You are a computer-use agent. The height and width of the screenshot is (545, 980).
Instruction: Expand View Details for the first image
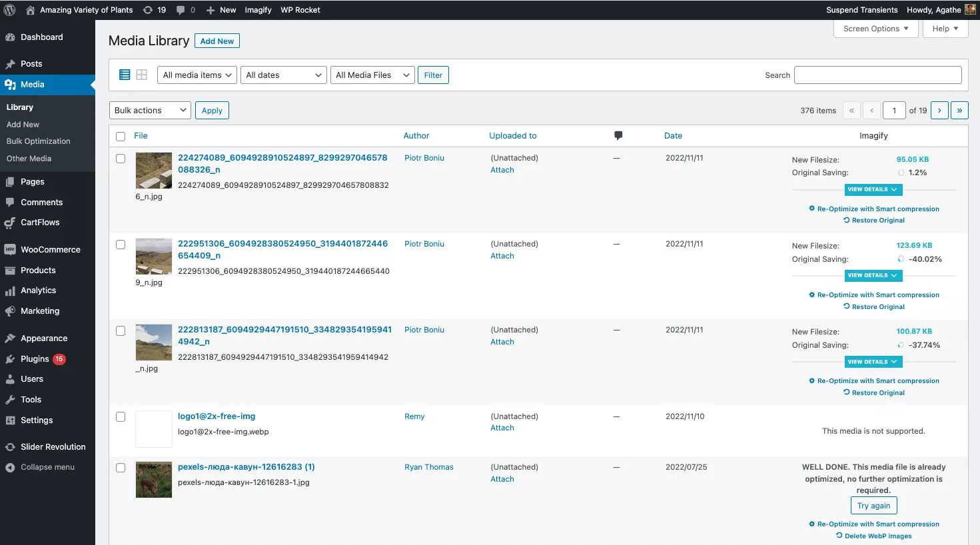click(873, 189)
